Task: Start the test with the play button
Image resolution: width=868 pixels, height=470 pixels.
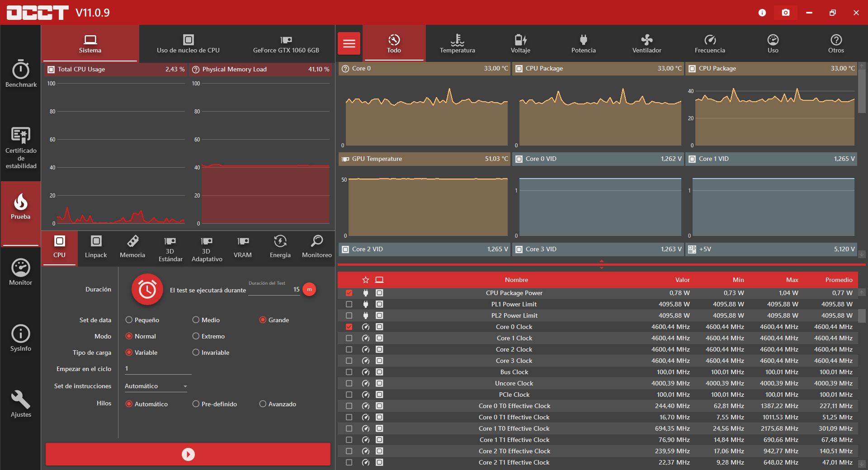Action: pos(188,454)
